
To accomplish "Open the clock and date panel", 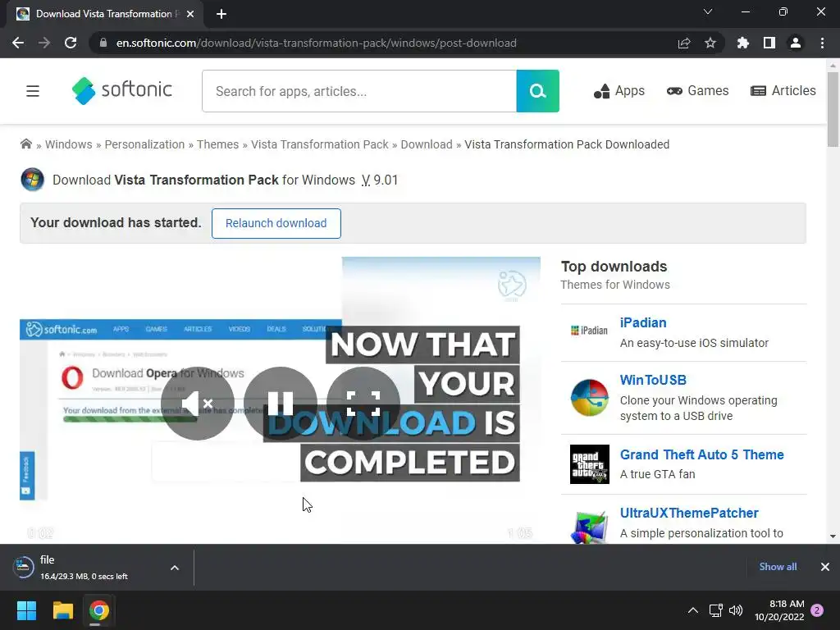I will coord(779,610).
